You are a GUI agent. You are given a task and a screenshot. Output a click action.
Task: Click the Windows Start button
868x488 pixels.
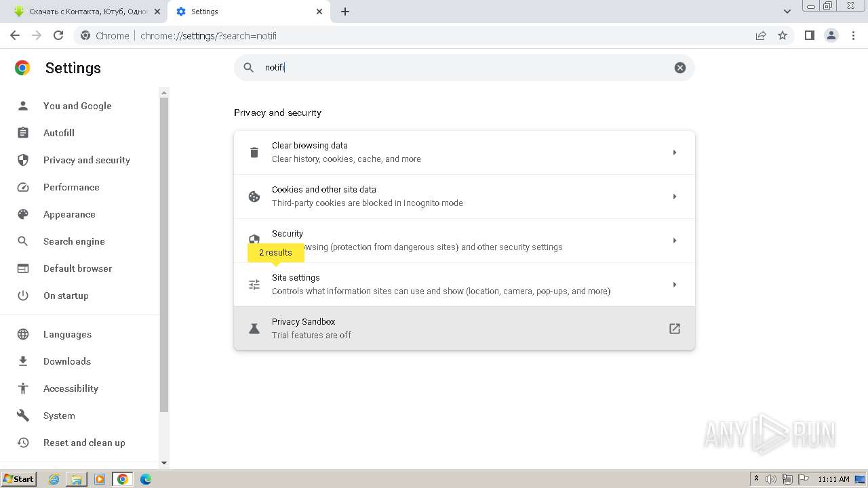(x=18, y=479)
